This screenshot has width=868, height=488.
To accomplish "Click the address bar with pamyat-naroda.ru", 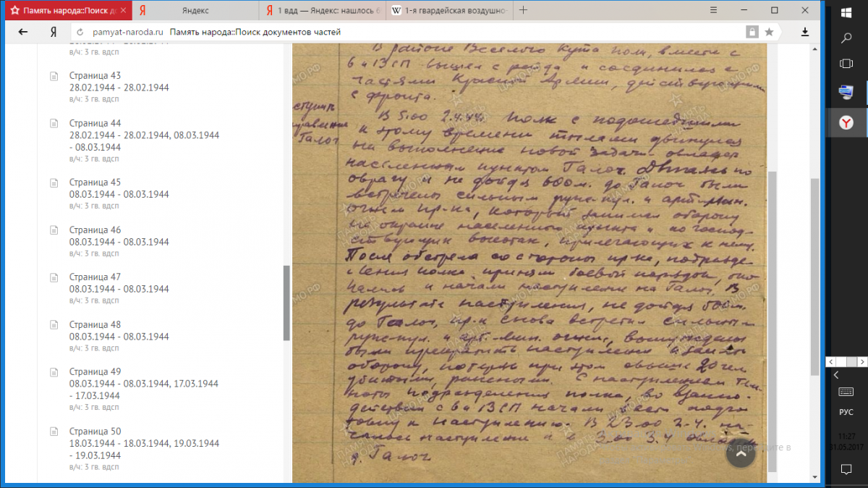I will (409, 32).
